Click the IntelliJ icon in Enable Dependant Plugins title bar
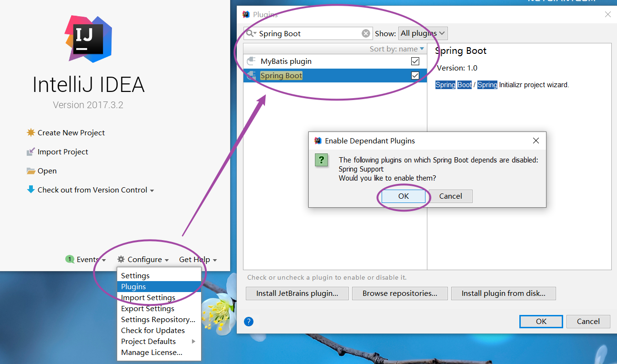 (318, 141)
